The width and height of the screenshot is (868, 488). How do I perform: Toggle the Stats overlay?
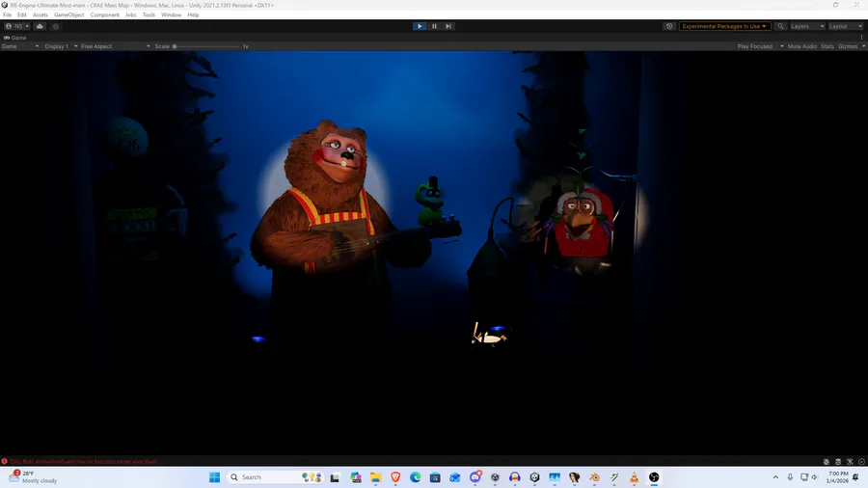tap(827, 46)
